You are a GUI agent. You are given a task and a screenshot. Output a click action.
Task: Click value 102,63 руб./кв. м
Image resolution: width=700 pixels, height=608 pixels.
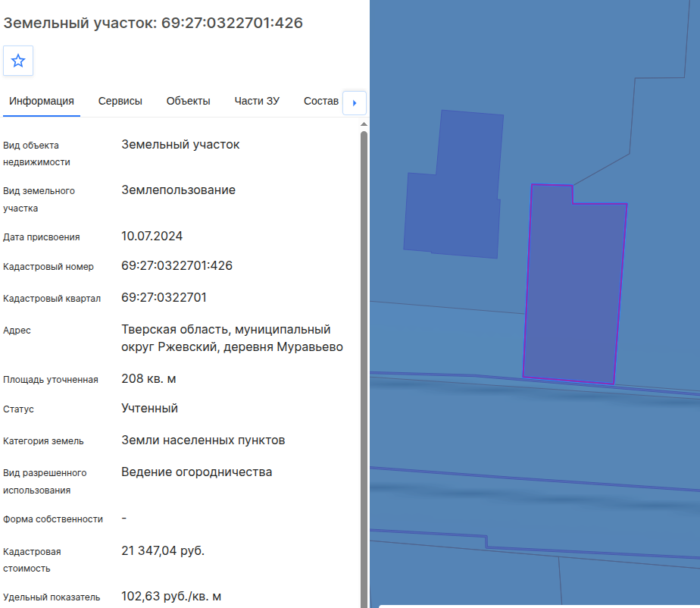(x=171, y=597)
